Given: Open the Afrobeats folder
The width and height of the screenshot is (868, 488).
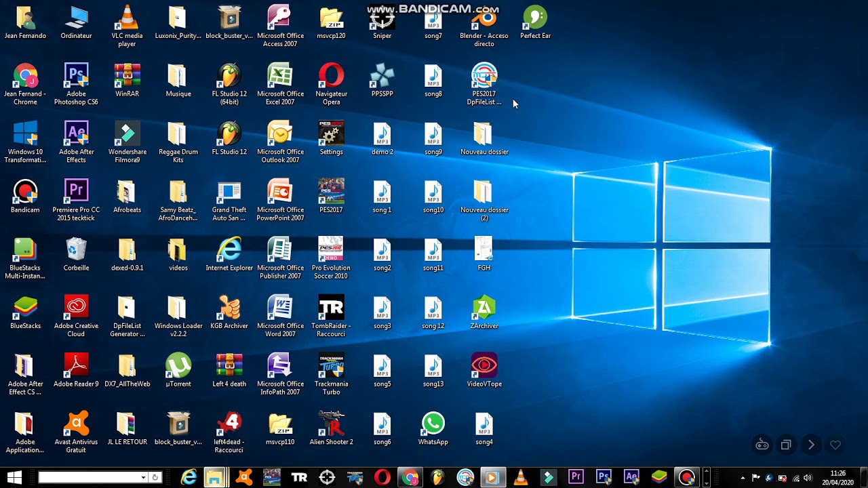Looking at the screenshot, I should pos(127,197).
